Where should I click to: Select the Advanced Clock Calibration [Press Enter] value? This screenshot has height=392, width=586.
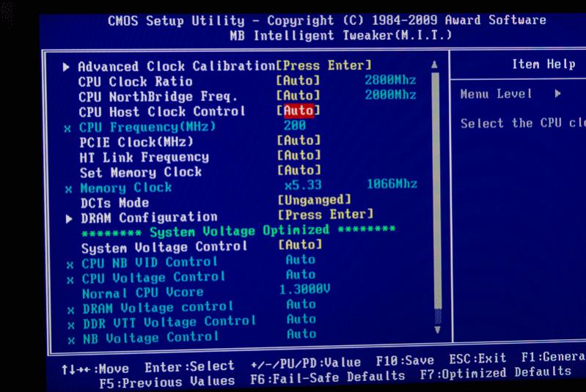click(x=323, y=65)
